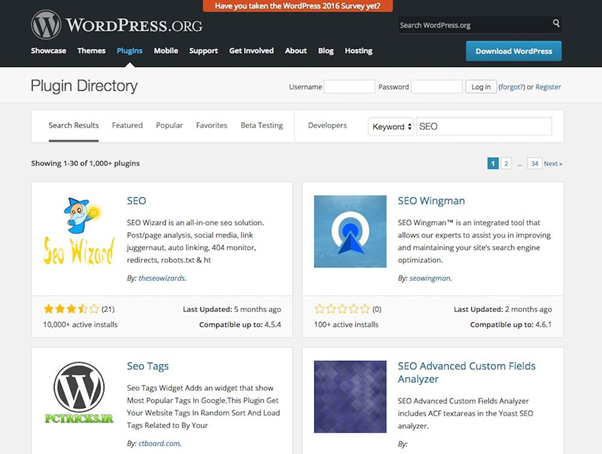The width and height of the screenshot is (602, 454).
Task: Open the Mobile page
Action: (166, 51)
